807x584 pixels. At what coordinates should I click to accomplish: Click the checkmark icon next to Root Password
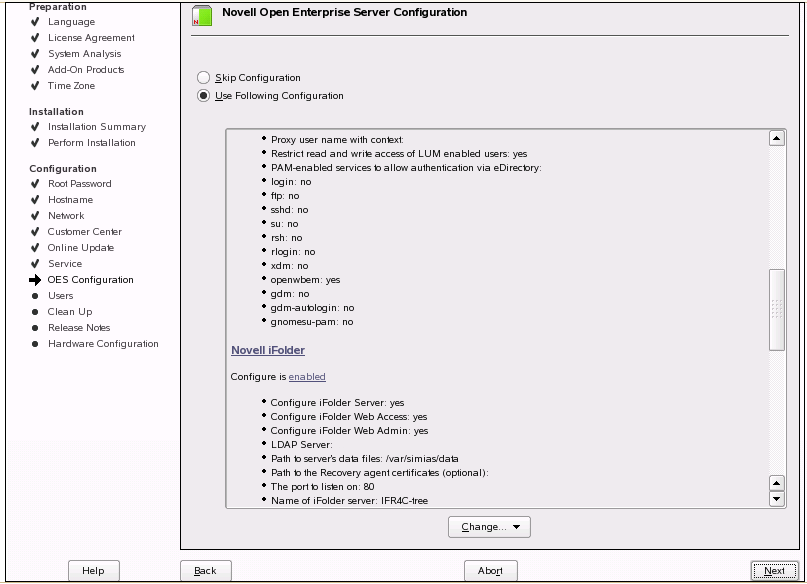(x=35, y=184)
